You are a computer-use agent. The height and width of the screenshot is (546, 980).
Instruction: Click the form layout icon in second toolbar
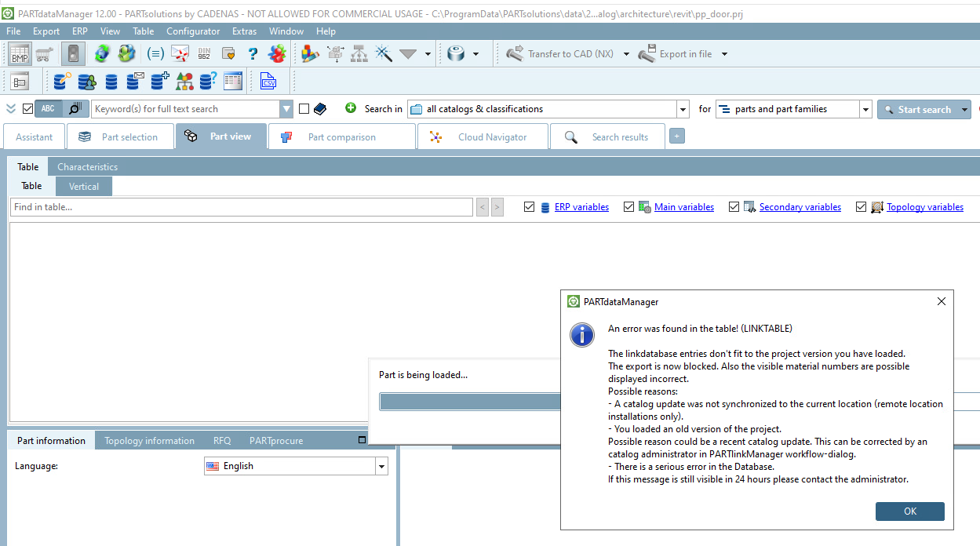pyautogui.click(x=20, y=81)
